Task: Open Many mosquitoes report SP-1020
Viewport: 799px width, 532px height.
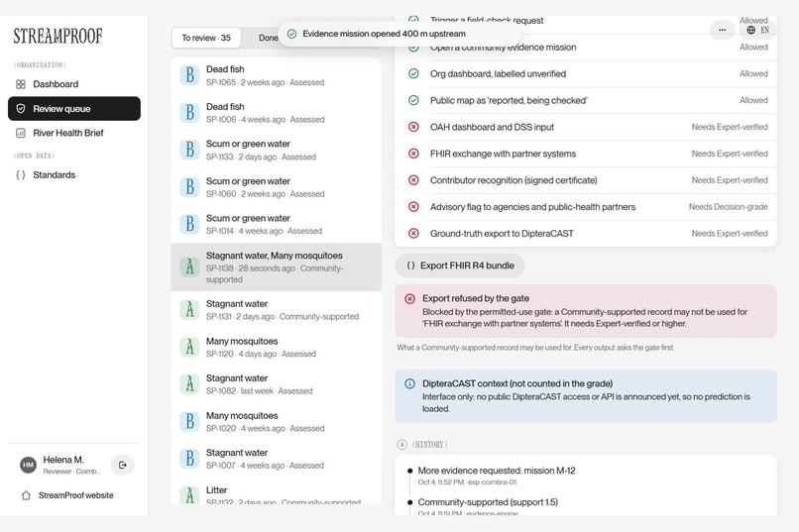Action: (x=277, y=421)
